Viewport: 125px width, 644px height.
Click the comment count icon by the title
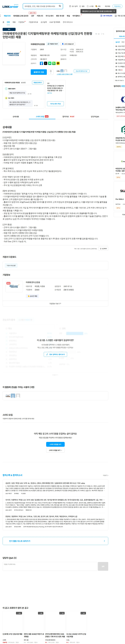[102, 34]
